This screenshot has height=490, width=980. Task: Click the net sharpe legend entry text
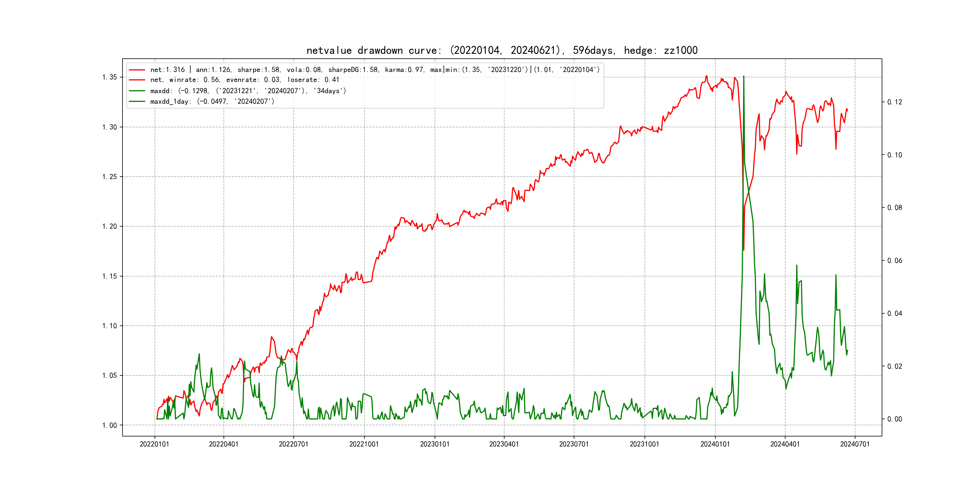[x=374, y=70]
